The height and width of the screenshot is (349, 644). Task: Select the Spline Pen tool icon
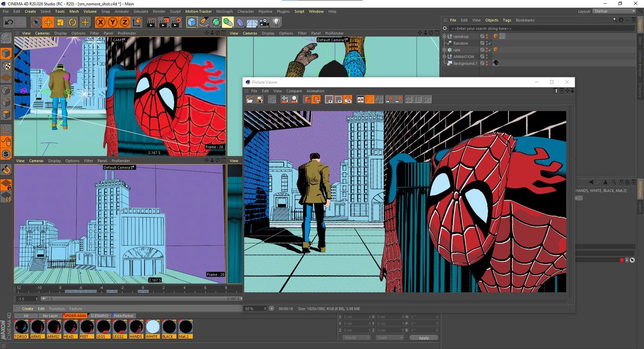[203, 22]
